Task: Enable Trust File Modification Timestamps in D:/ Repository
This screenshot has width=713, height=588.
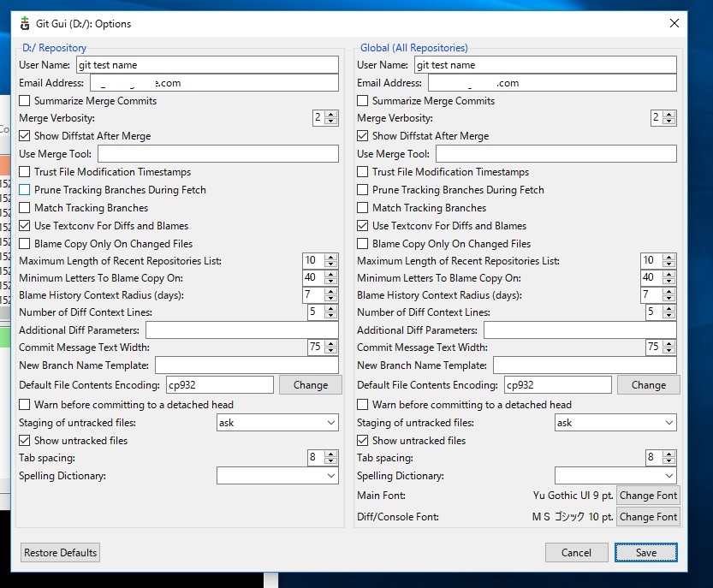Action: click(25, 172)
